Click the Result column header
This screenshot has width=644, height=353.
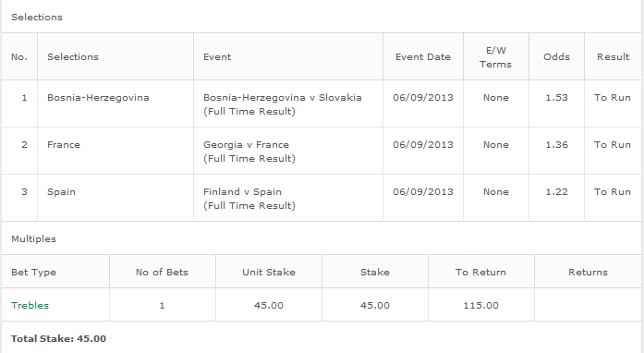pos(614,56)
